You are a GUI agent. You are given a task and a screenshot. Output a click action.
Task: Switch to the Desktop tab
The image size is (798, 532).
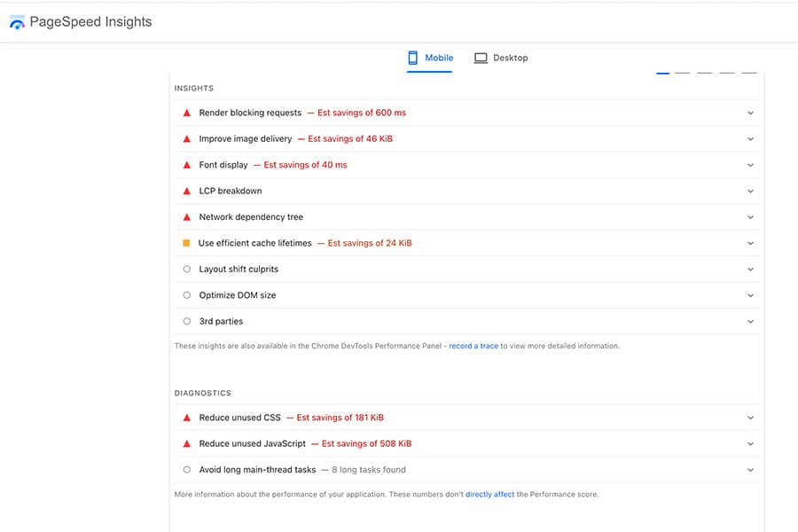point(511,57)
